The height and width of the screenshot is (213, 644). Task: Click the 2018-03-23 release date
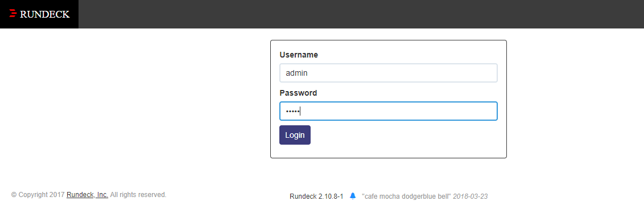pos(470,196)
